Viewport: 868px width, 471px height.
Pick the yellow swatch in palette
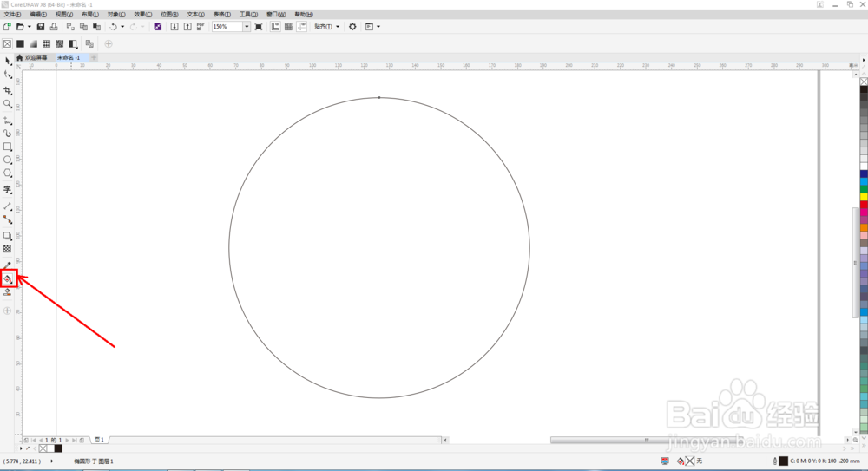click(864, 197)
